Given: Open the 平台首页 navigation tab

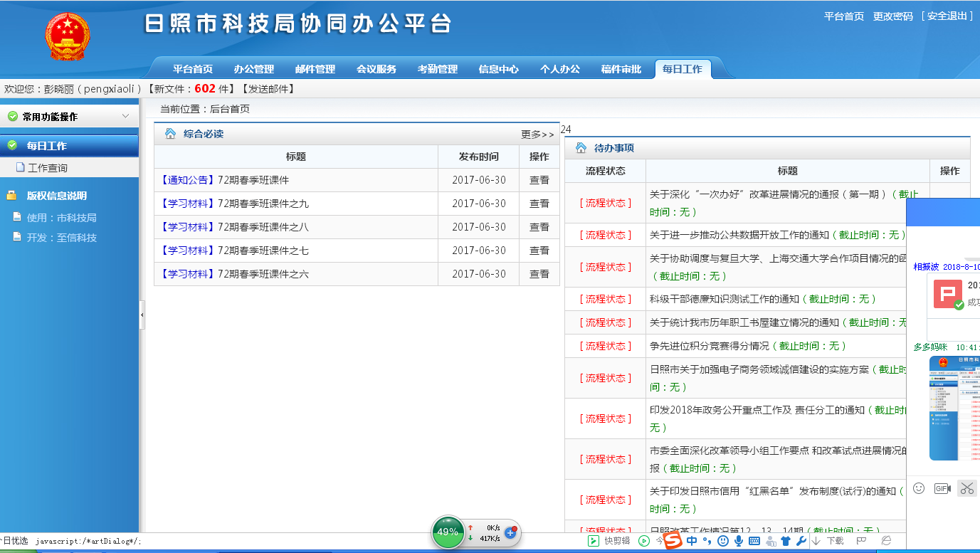Looking at the screenshot, I should (x=193, y=69).
